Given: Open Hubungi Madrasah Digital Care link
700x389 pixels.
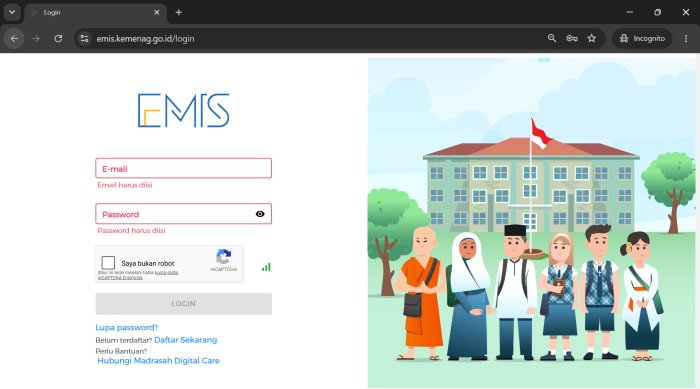Looking at the screenshot, I should click(158, 360).
